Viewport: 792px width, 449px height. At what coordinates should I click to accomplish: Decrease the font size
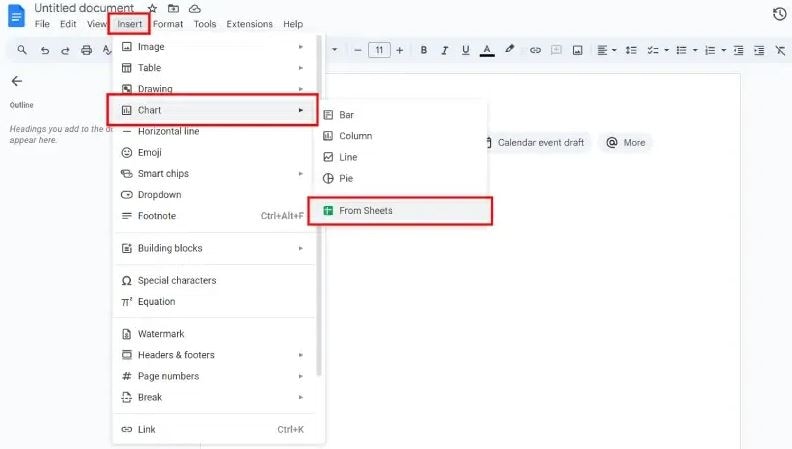click(358, 50)
